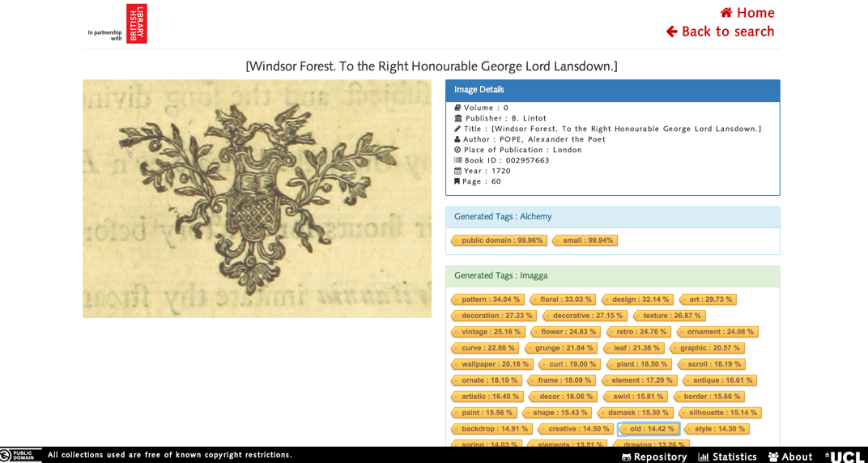Choose the 'ornament : 24.08 %' tag
The width and height of the screenshot is (868, 463).
click(717, 332)
